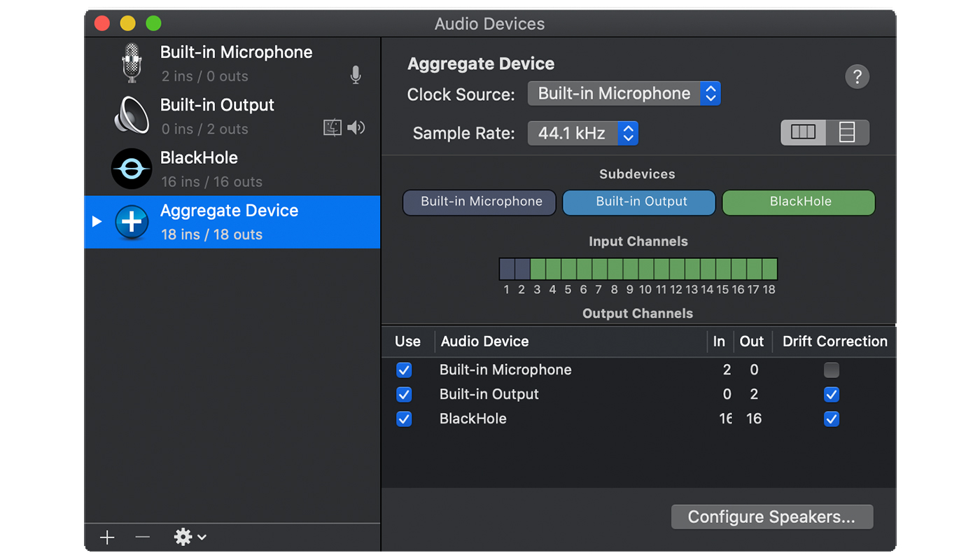The height and width of the screenshot is (560, 980).
Task: Click the Aggregate Device heading name
Action: point(481,64)
